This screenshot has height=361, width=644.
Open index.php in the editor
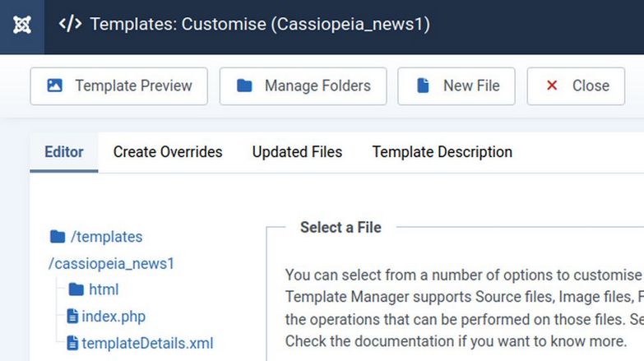click(x=114, y=317)
